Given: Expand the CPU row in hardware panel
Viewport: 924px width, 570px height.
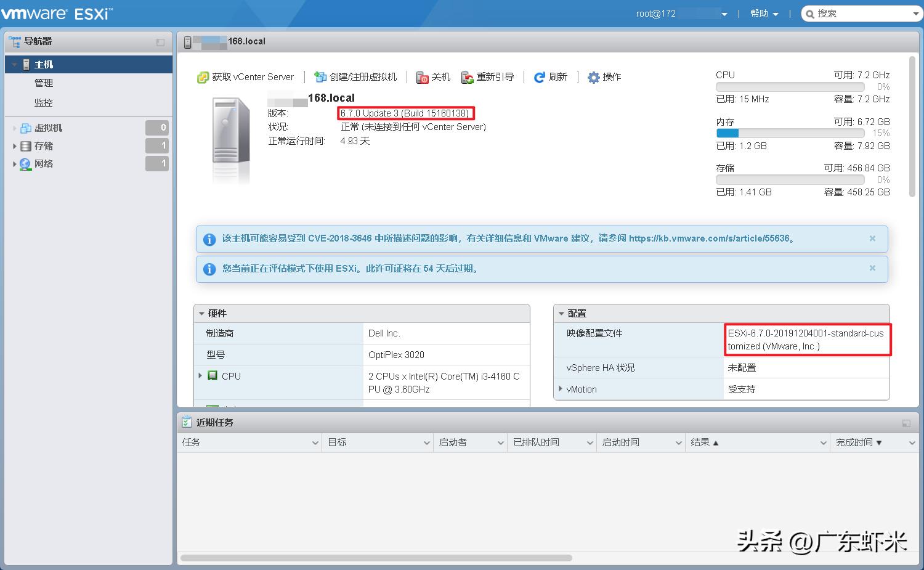Looking at the screenshot, I should 200,376.
